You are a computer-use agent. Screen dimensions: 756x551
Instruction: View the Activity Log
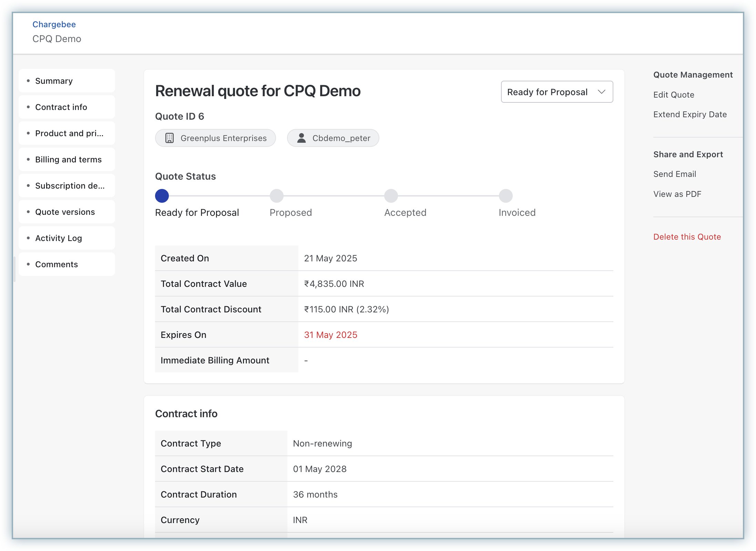pos(67,238)
